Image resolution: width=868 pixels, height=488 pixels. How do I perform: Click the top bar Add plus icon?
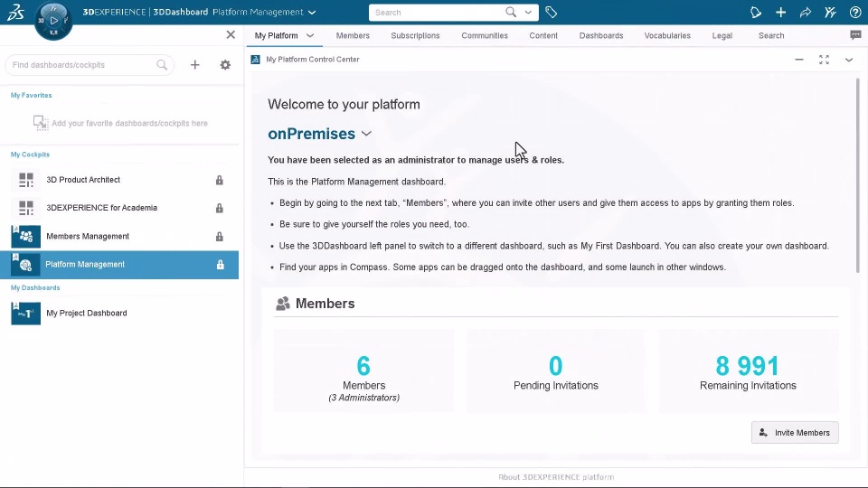tap(780, 12)
